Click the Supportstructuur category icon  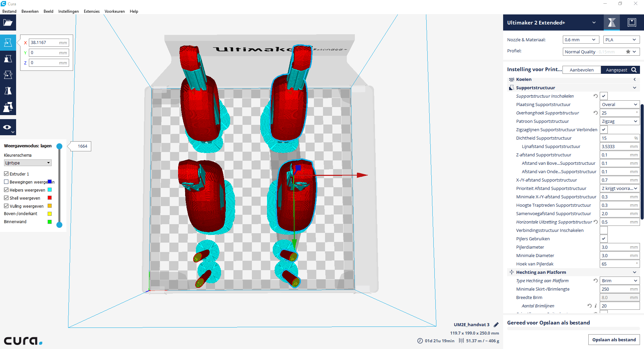[512, 88]
